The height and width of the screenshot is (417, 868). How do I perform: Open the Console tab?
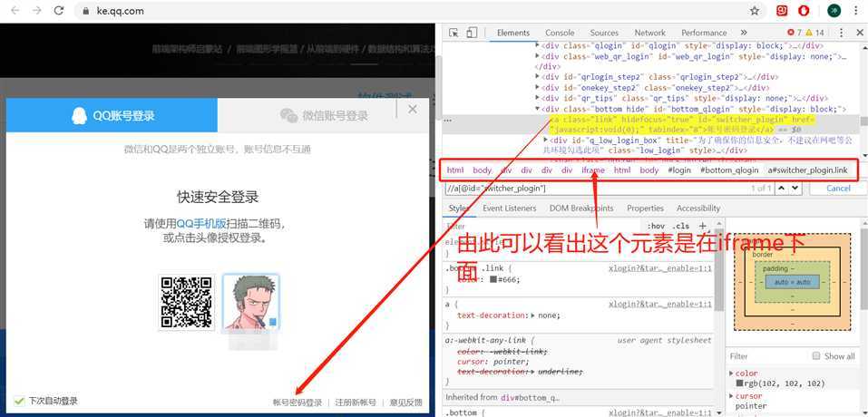(560, 33)
